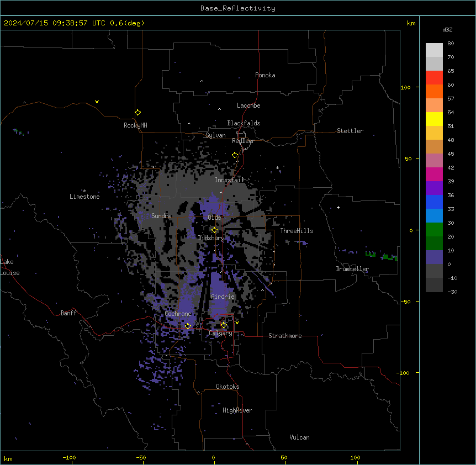Click the Sundre town label
The height and width of the screenshot is (465, 476).
point(161,216)
